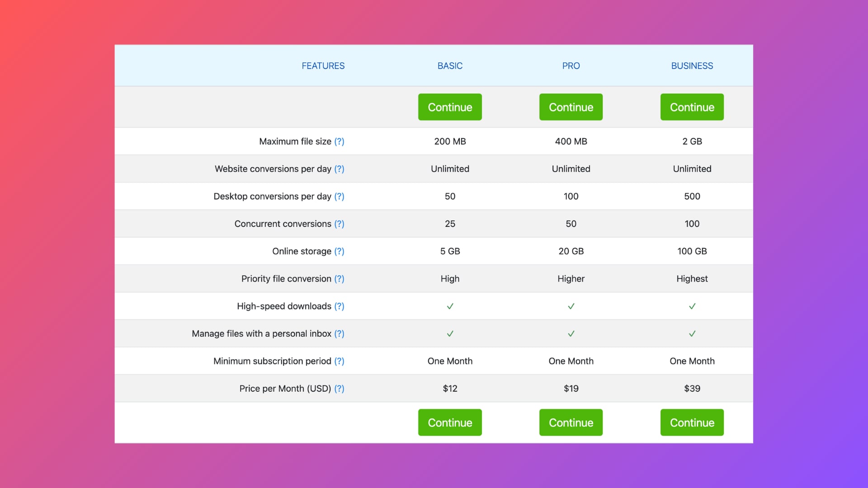Click One Month in the PRO column

(571, 361)
